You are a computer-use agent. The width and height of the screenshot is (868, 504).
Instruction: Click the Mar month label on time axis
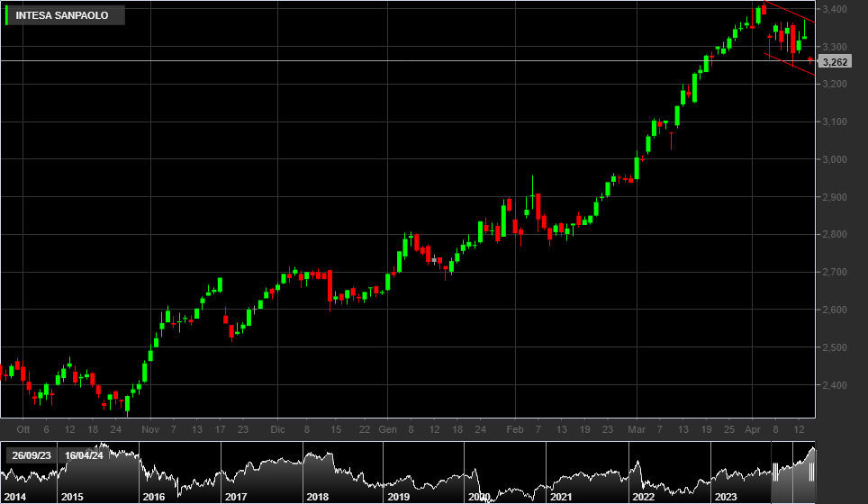pos(637,429)
